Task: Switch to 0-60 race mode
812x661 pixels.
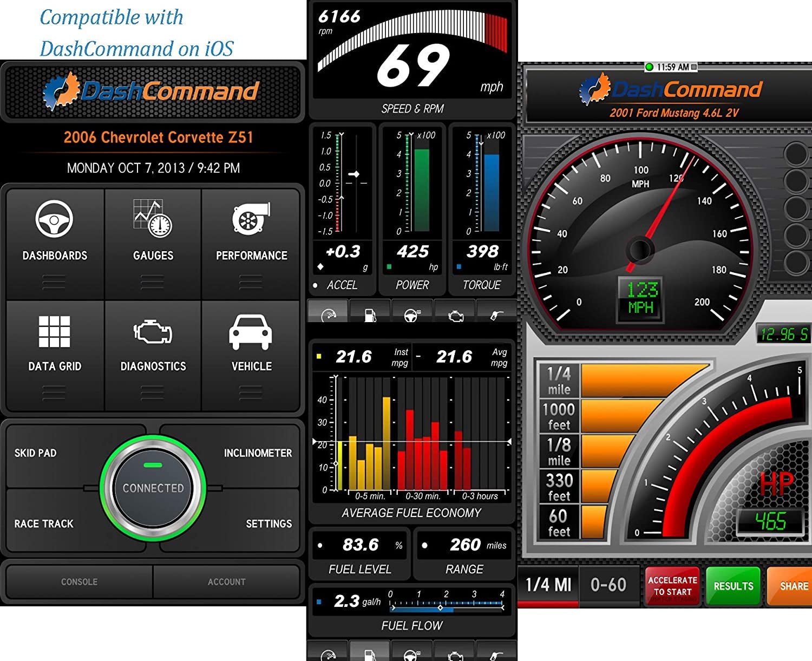Action: pyautogui.click(x=608, y=585)
